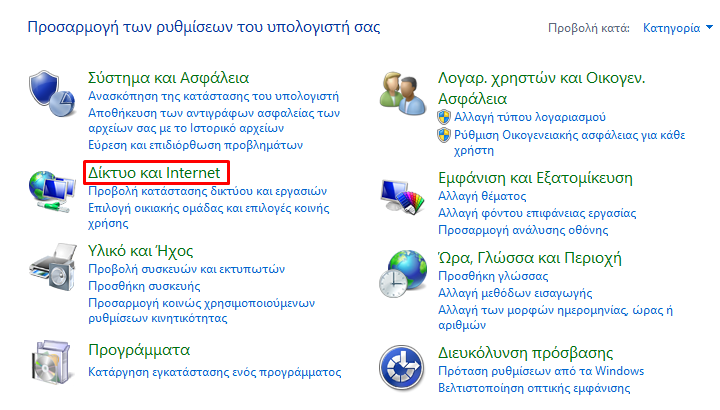Viewport: 720px width, 410px height.
Task: Click Προσθήκη συσκευής link
Action: [x=144, y=286]
